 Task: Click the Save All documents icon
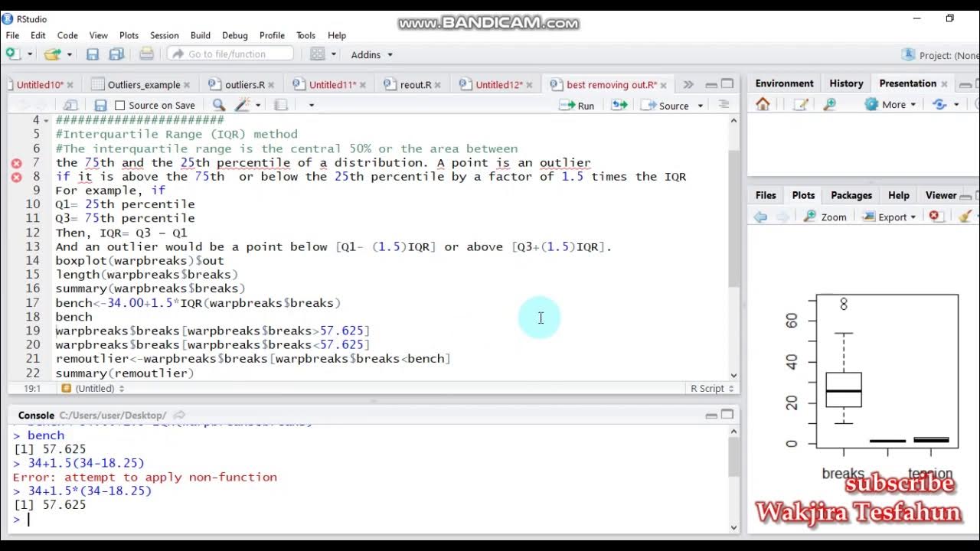point(116,54)
